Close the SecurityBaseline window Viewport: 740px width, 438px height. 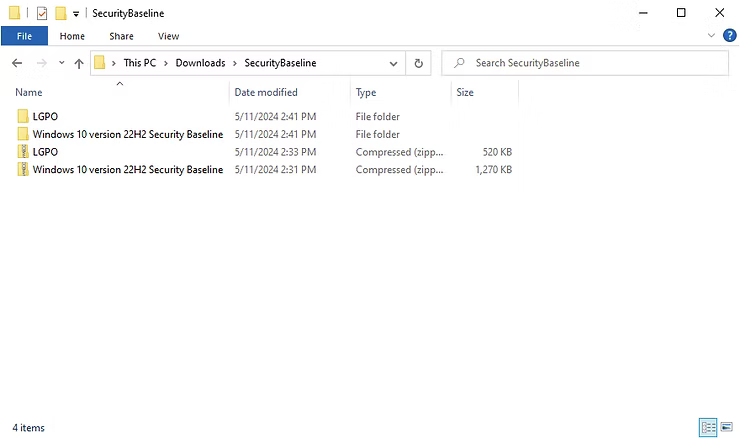(719, 13)
